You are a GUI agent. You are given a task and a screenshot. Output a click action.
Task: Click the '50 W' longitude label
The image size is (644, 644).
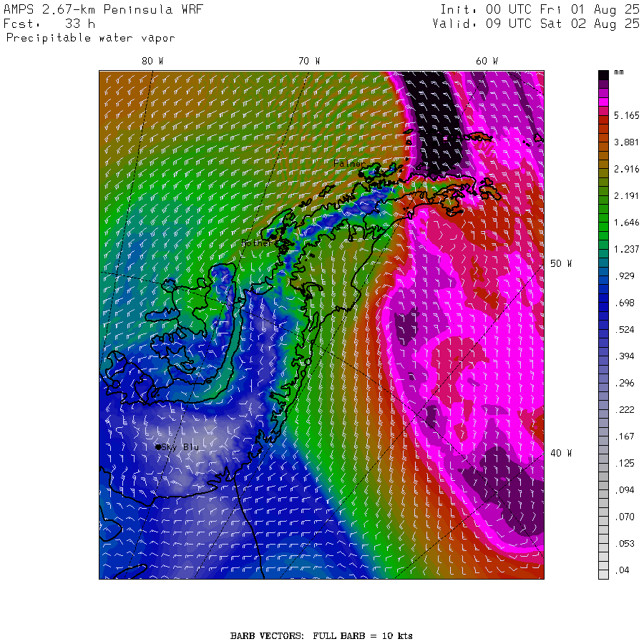tap(560, 263)
